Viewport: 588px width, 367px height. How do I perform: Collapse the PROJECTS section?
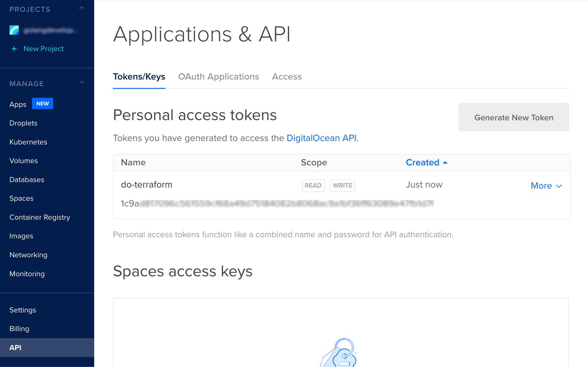point(82,8)
